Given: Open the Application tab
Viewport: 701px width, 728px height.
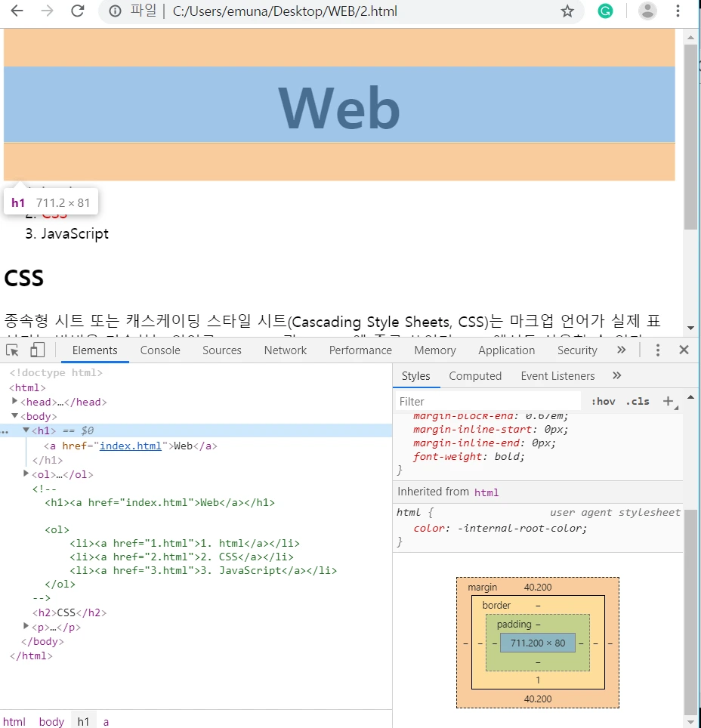Looking at the screenshot, I should click(x=507, y=350).
